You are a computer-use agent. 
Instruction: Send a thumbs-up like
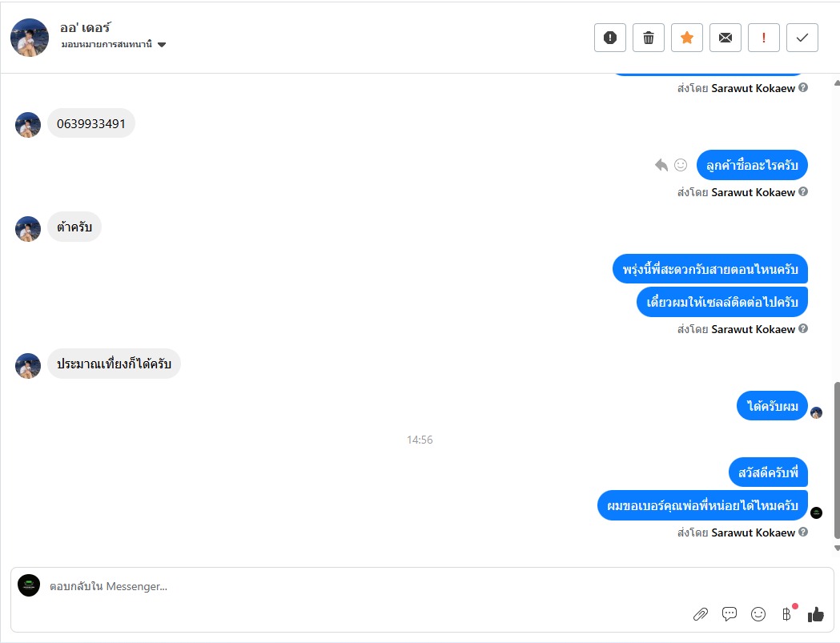[x=815, y=614]
